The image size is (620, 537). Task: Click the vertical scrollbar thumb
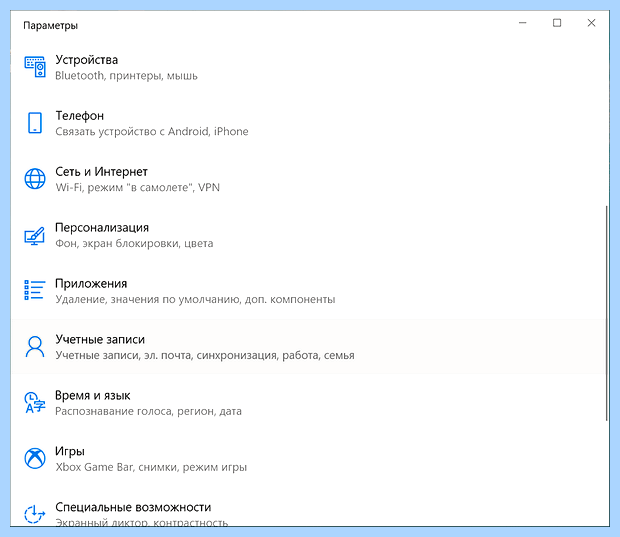[607, 313]
